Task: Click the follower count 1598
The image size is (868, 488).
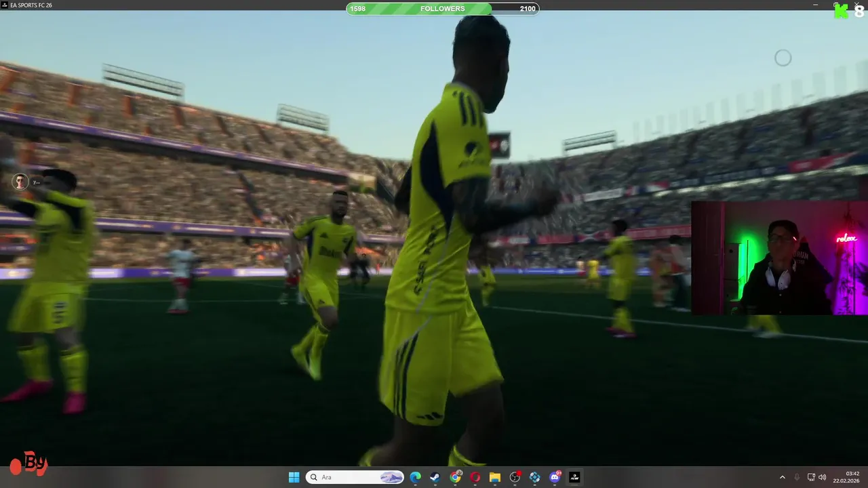Action: pos(357,9)
